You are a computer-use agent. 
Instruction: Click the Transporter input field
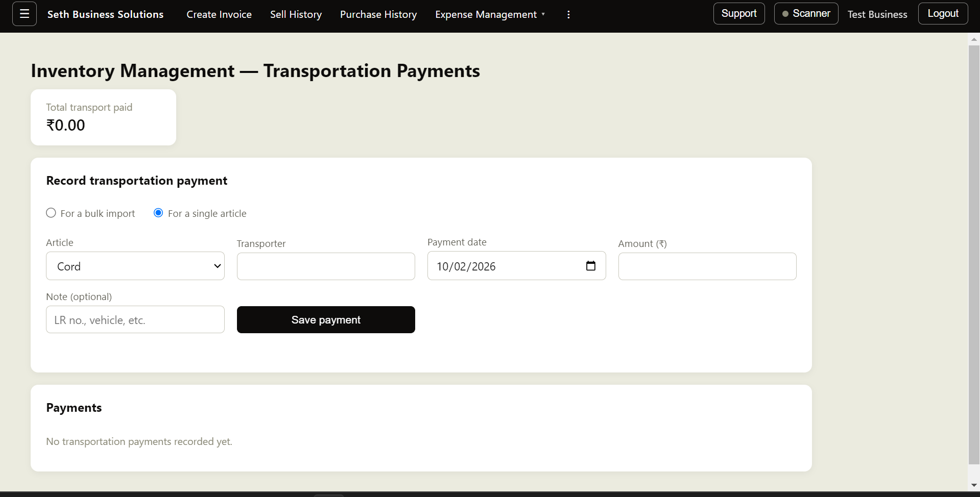(x=326, y=266)
